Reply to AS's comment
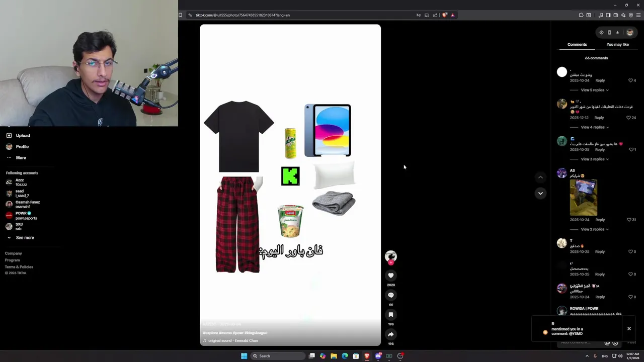644x362 pixels. pyautogui.click(x=600, y=220)
